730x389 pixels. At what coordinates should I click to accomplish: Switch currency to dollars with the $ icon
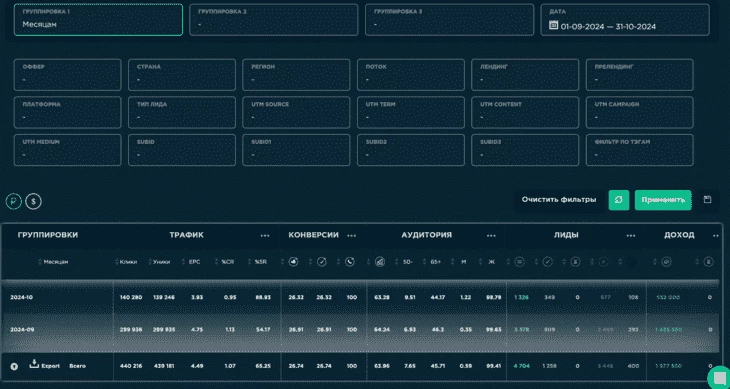tap(34, 201)
